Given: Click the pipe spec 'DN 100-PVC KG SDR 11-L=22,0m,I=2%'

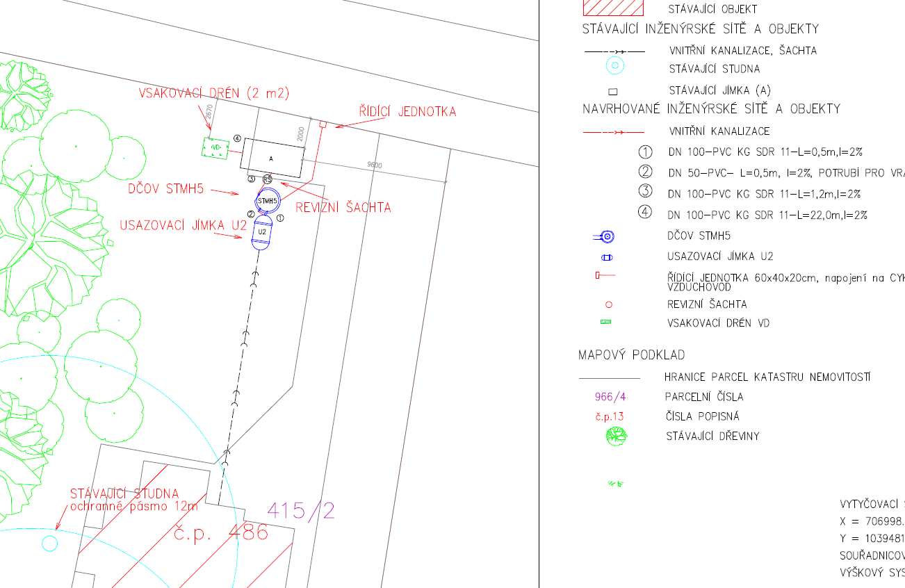Looking at the screenshot, I should point(767,215).
